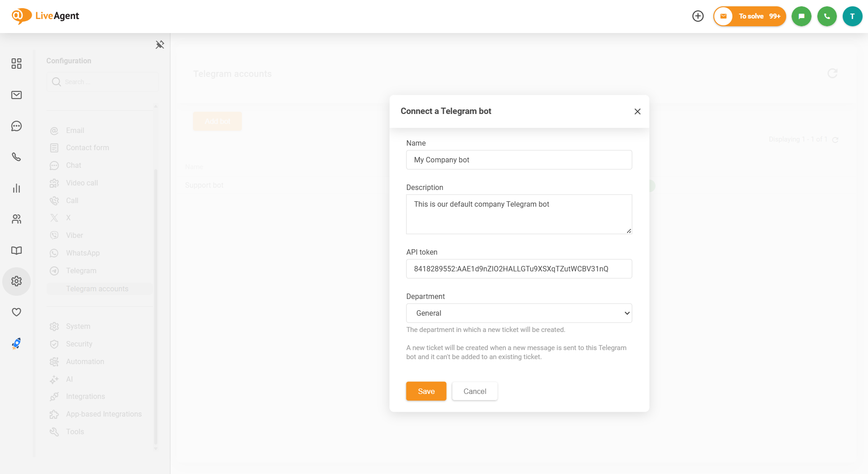Image resolution: width=868 pixels, height=474 pixels.
Task: Click inside the API token field
Action: [x=519, y=269]
